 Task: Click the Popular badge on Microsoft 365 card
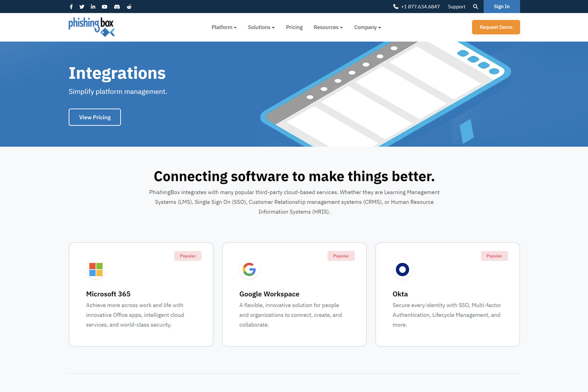point(188,256)
